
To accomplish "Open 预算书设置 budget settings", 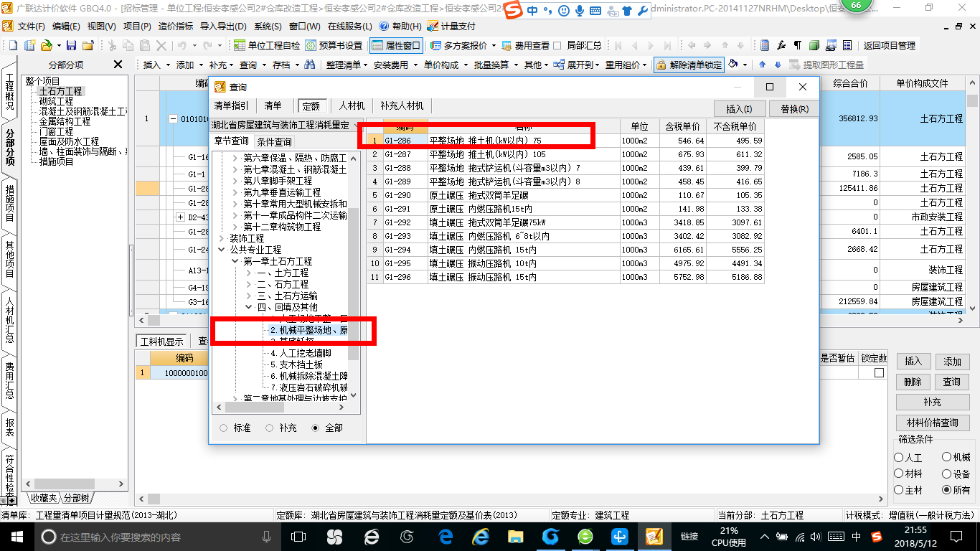I will (x=334, y=45).
